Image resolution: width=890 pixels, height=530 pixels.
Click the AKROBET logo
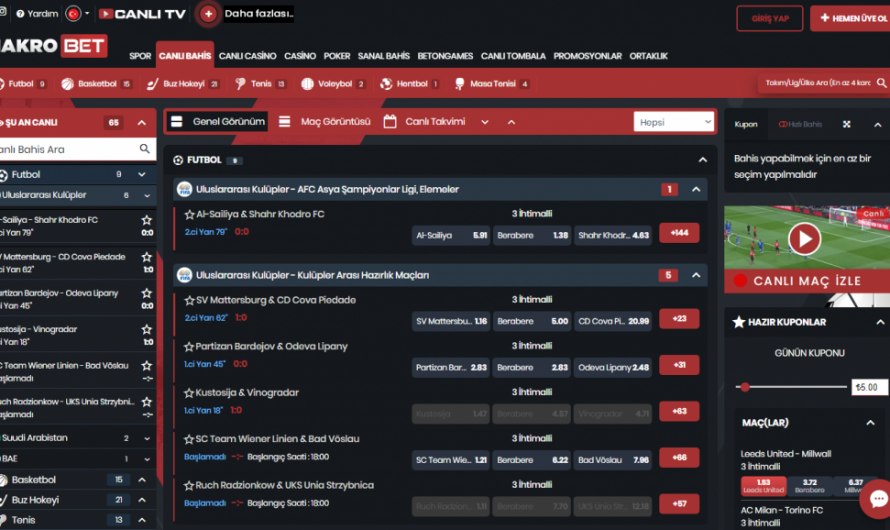click(54, 46)
